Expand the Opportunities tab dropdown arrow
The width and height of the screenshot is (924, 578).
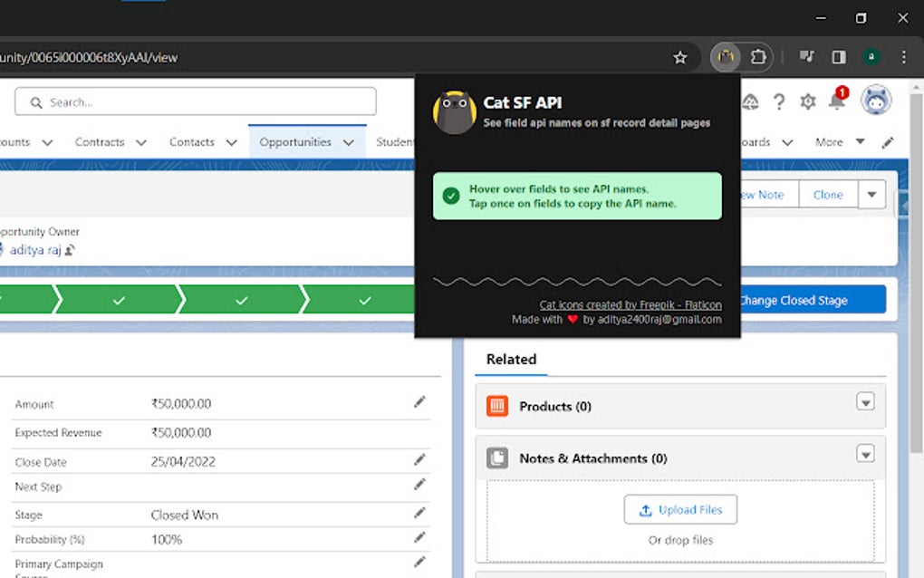pyautogui.click(x=350, y=141)
